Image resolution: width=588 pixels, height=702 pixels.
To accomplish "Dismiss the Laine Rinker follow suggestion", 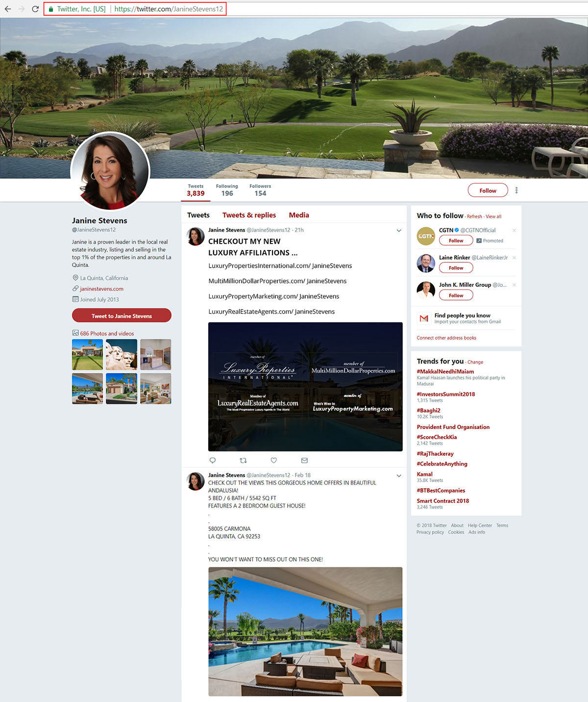I will tap(514, 258).
